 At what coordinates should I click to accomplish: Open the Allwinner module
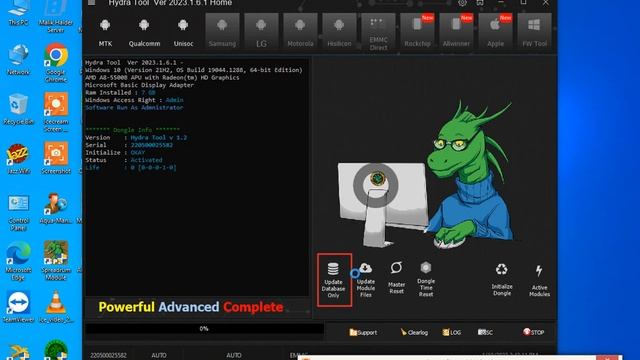click(x=456, y=32)
